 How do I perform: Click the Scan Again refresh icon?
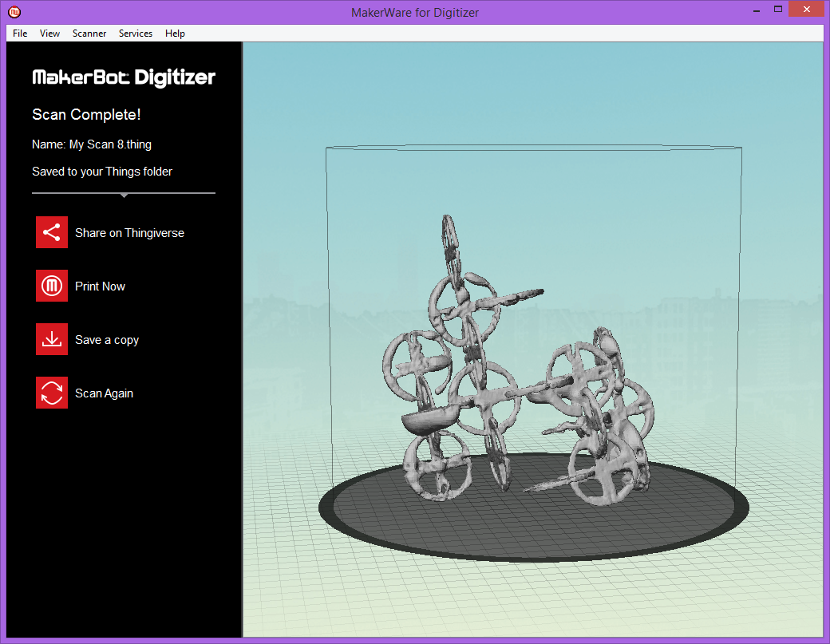(52, 393)
